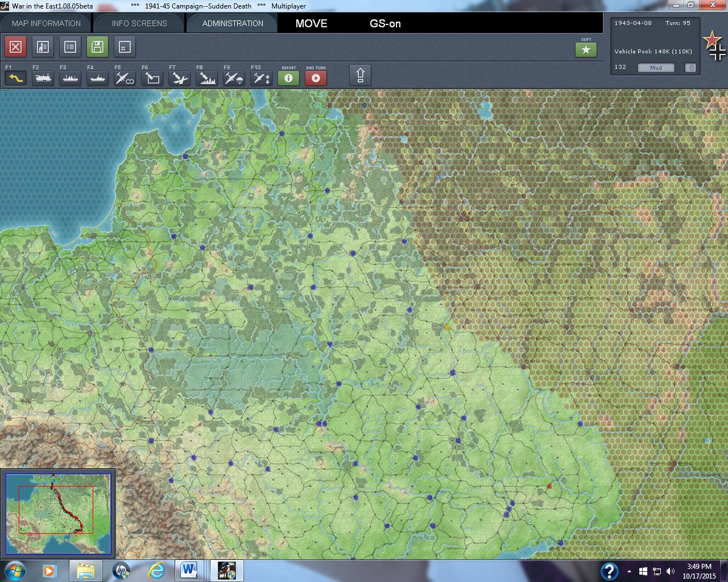
Task: Select F4 amphibious transport ship icon
Action: click(x=97, y=78)
